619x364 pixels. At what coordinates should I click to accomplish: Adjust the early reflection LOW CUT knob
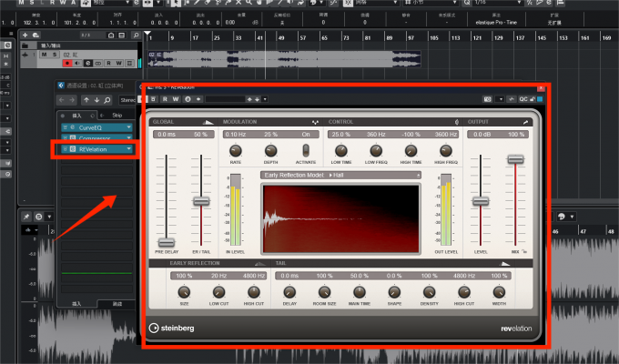(218, 292)
